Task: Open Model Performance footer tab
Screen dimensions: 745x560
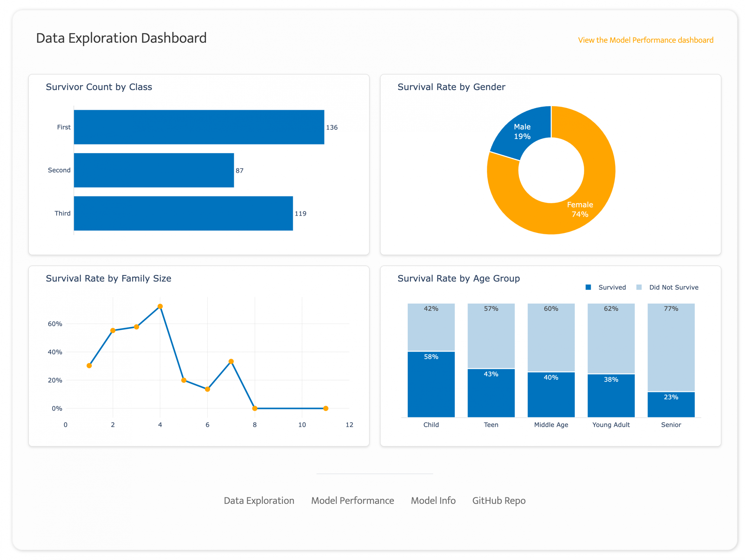Action: [352, 500]
